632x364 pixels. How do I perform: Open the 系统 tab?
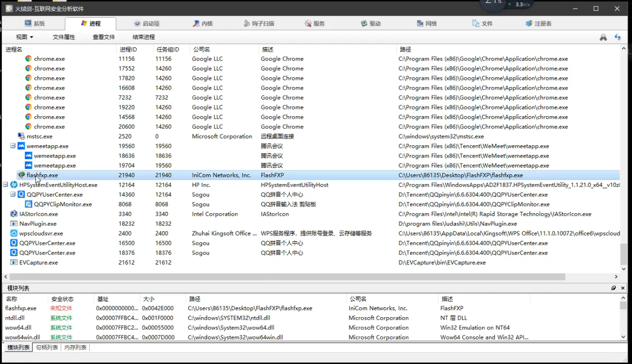pos(35,24)
